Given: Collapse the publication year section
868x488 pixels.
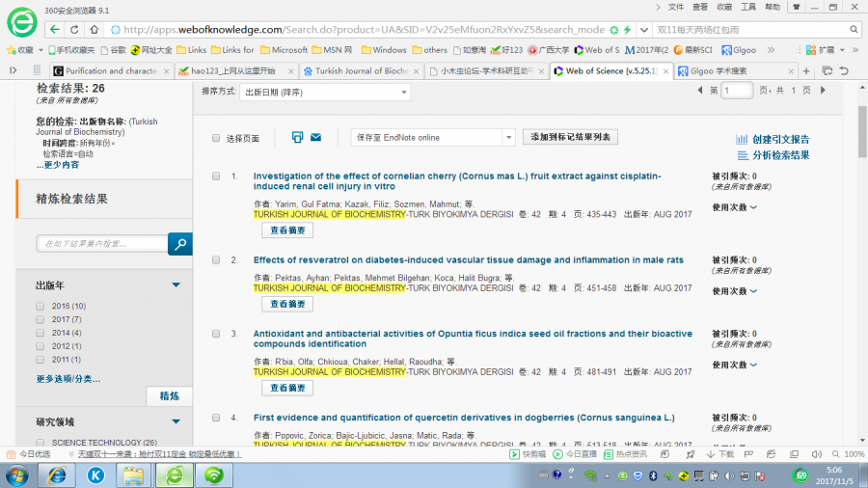Looking at the screenshot, I should click(176, 285).
